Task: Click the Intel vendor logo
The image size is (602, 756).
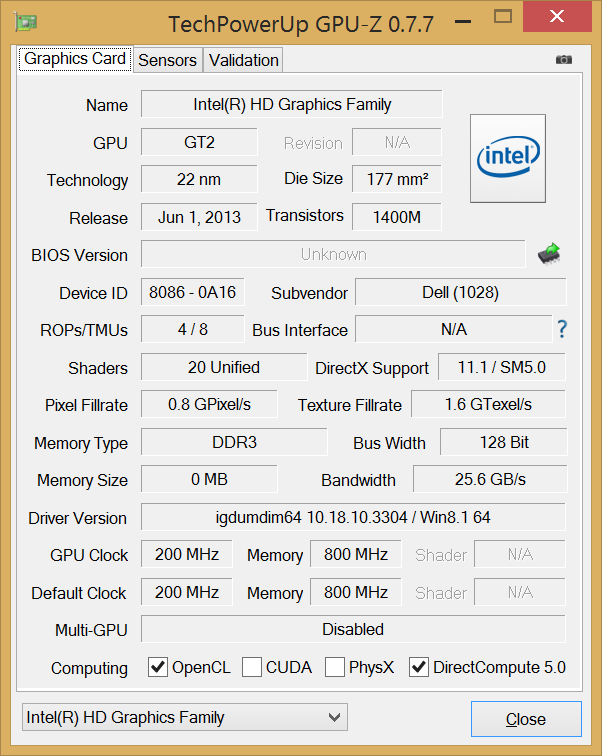Action: (x=508, y=159)
